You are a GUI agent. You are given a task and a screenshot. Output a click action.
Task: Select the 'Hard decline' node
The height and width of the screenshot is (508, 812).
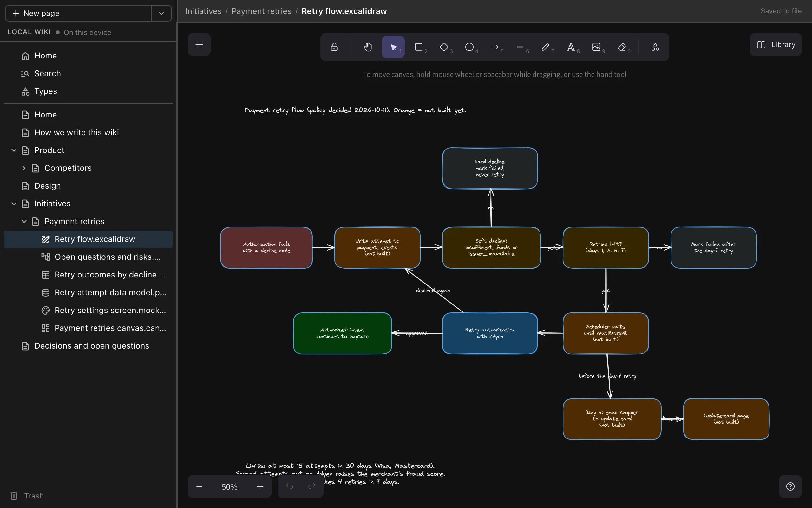pos(490,168)
